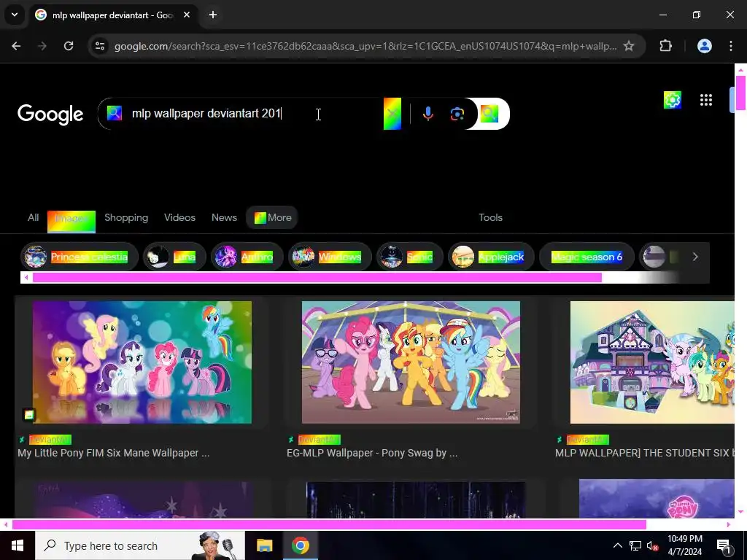Switch to the News tab
Viewport: 747px width, 560px height.
coord(224,217)
